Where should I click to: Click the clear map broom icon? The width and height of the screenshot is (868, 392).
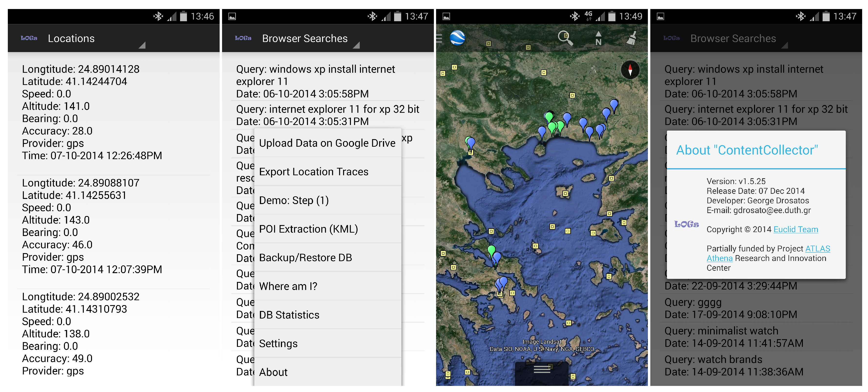pyautogui.click(x=632, y=38)
